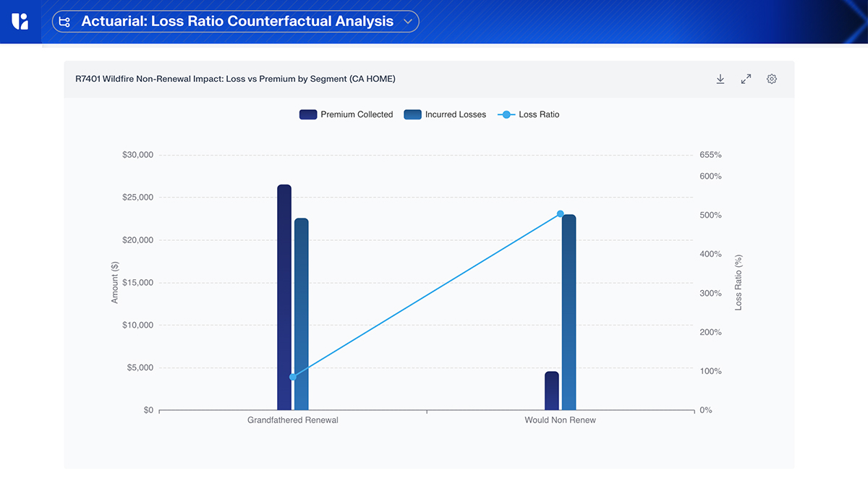Click the 400% right axis value
This screenshot has width=868, height=492.
710,254
